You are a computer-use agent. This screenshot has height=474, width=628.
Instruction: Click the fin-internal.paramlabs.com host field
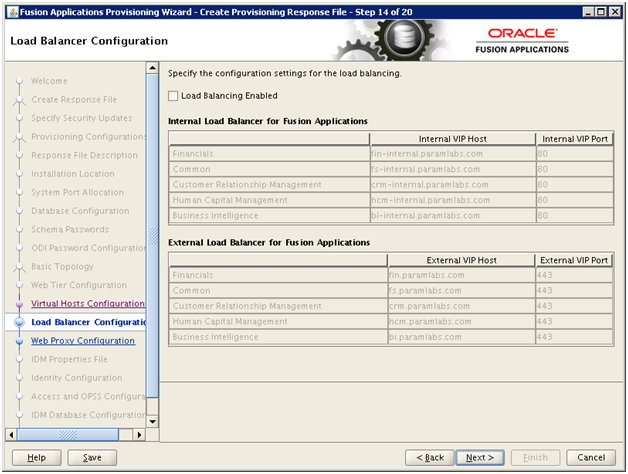(x=453, y=154)
